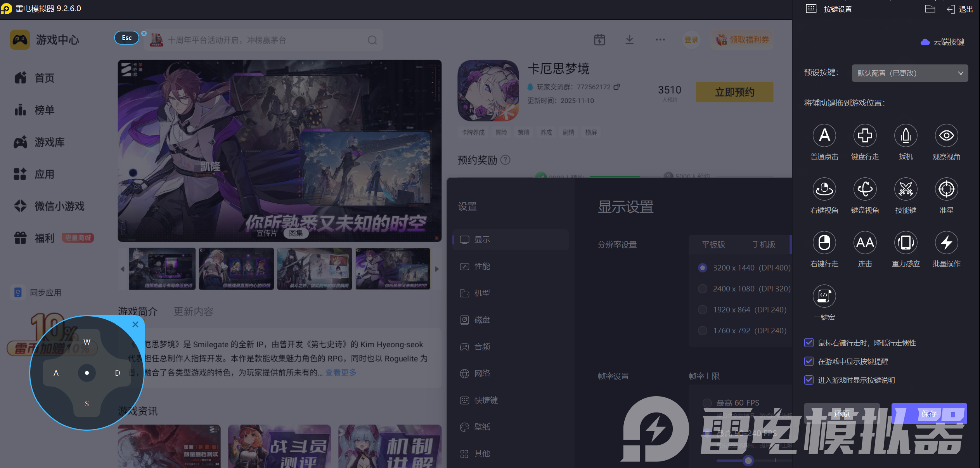Click the 保存 save button
Image resolution: width=980 pixels, height=468 pixels.
point(929,414)
